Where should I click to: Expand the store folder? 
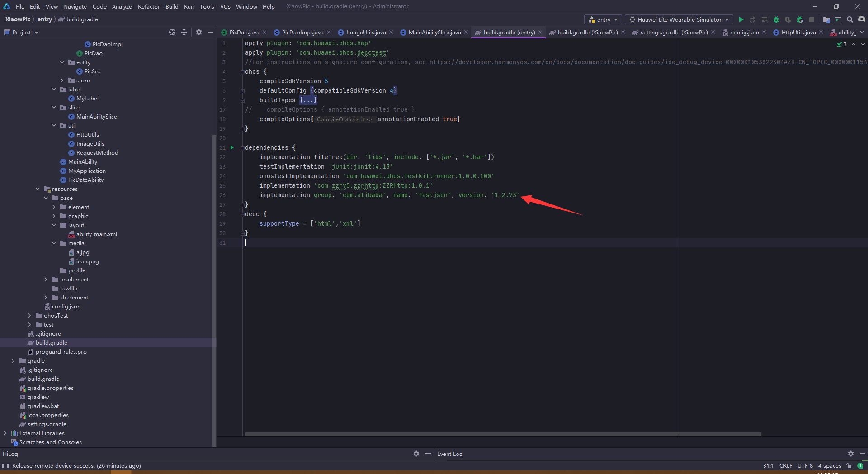[62, 80]
